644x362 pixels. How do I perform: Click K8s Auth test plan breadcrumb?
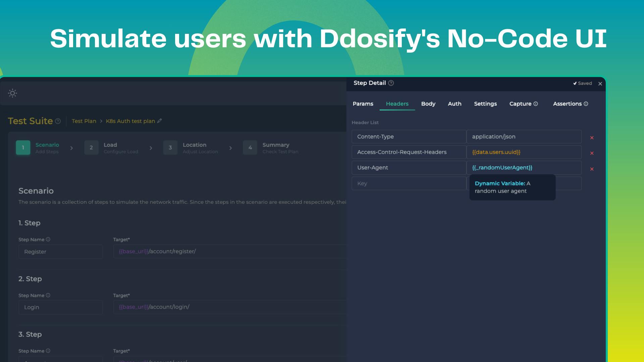[x=130, y=121]
